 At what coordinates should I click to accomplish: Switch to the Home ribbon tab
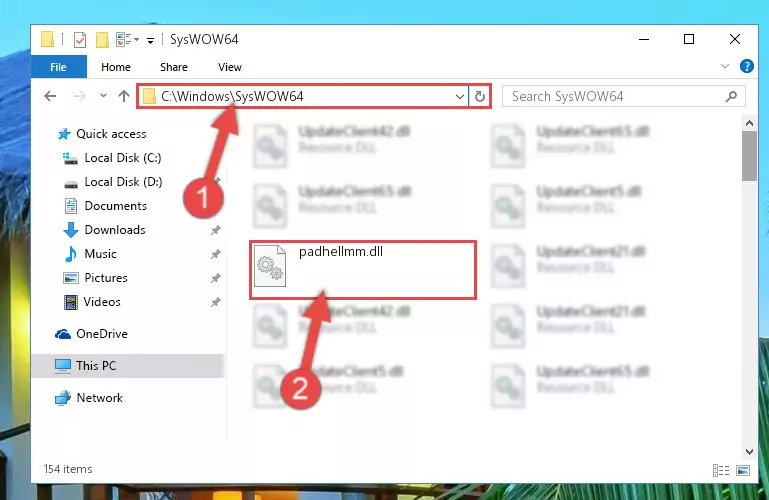[116, 67]
